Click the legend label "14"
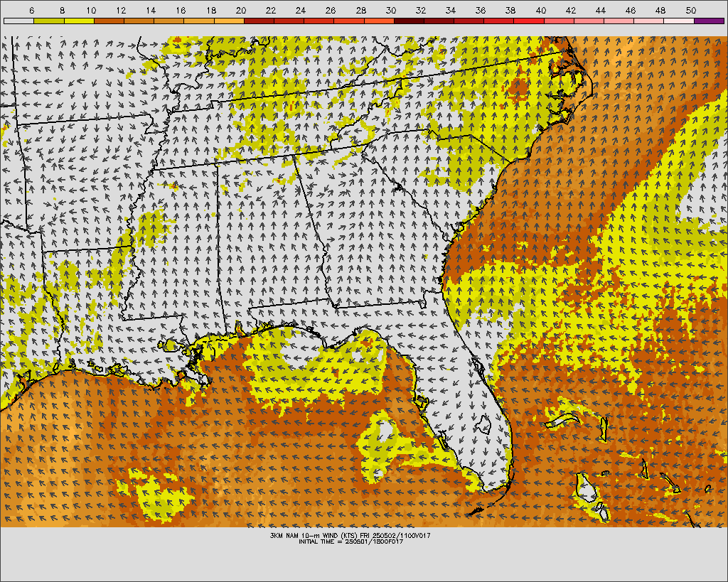 (x=151, y=10)
